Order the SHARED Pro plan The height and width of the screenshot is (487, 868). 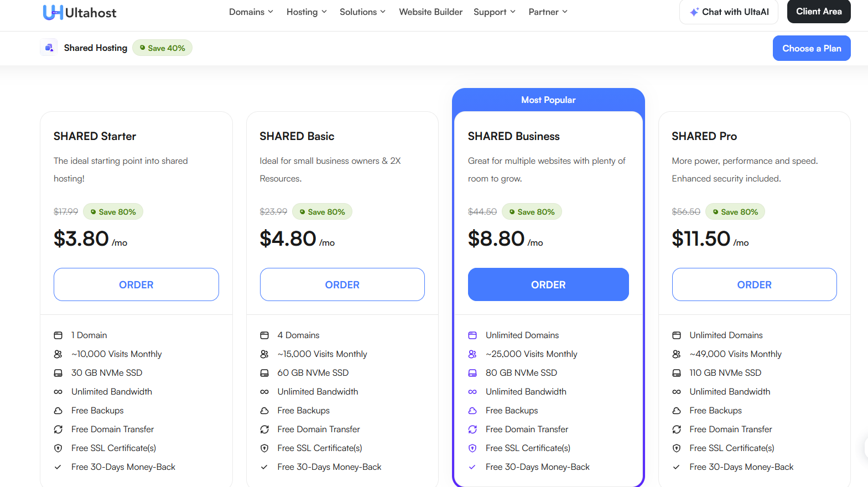(x=754, y=284)
